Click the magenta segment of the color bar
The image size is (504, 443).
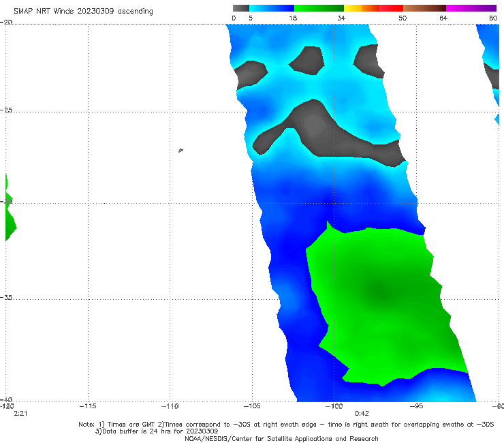click(471, 8)
